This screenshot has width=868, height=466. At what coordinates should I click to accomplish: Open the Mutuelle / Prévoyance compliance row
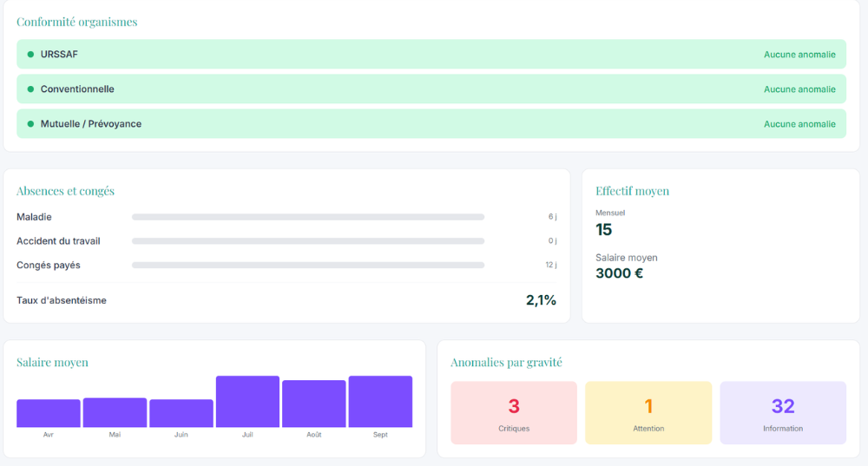(431, 124)
